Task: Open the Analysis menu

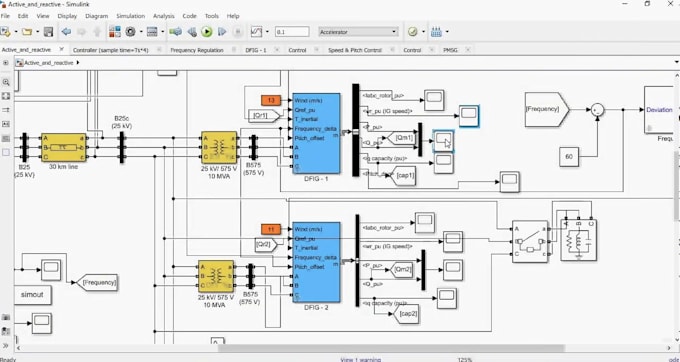Action: pyautogui.click(x=163, y=16)
